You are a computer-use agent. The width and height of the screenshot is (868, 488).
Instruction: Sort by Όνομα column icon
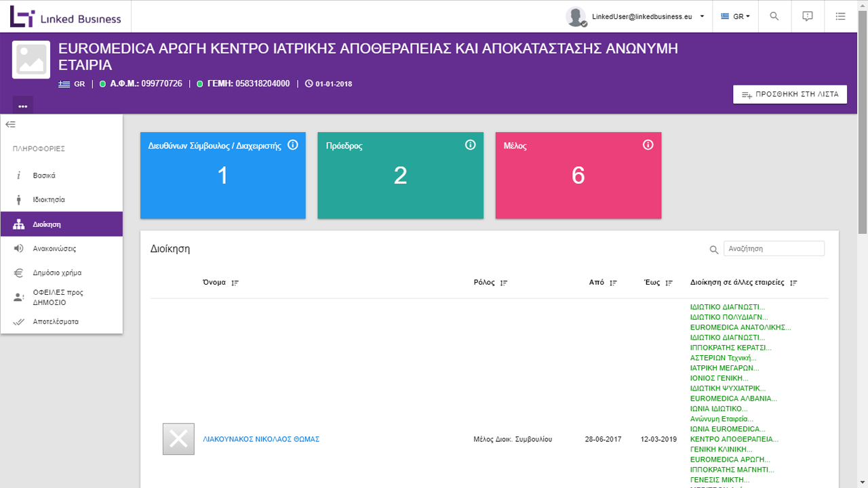click(x=235, y=283)
